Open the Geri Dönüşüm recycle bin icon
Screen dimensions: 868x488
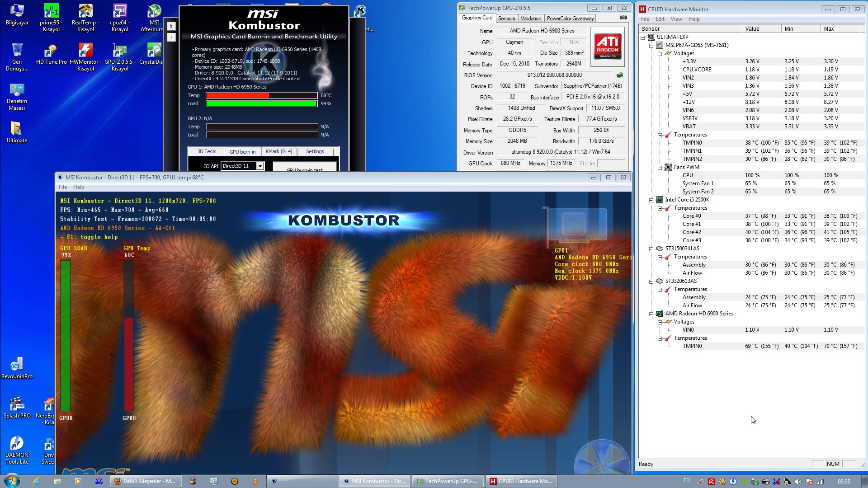click(x=17, y=56)
